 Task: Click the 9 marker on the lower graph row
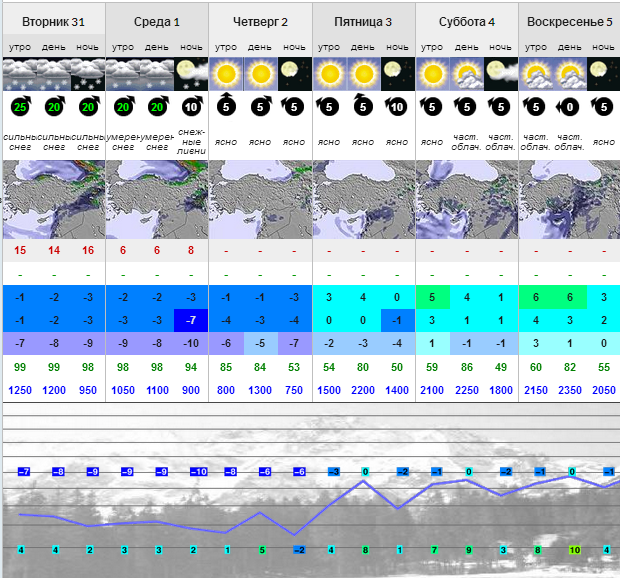point(469,550)
